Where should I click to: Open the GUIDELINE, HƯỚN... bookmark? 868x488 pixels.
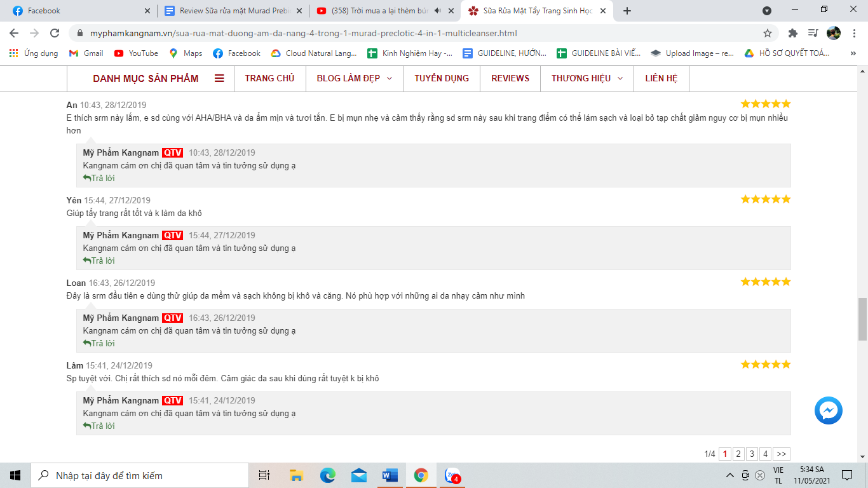click(505, 53)
